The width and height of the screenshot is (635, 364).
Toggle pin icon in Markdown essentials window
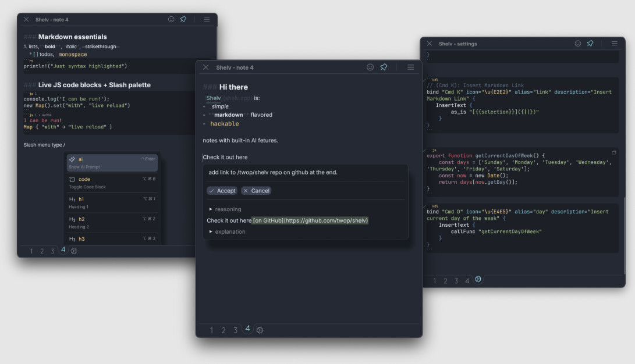tap(183, 19)
